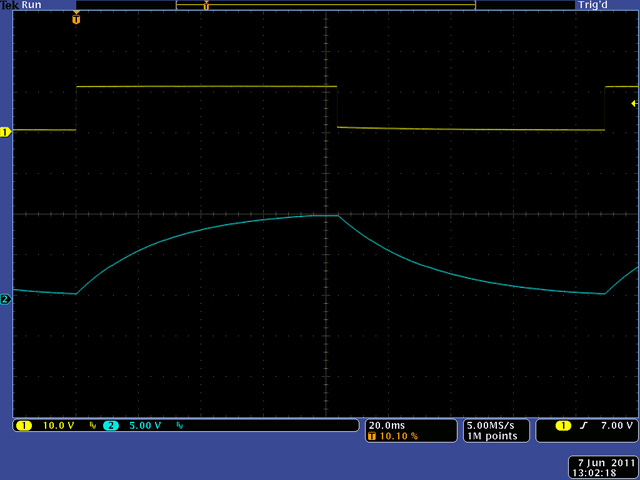The width and height of the screenshot is (640, 480).
Task: Select the 10.0 V channel 1 scale readout
Action: pos(58,425)
